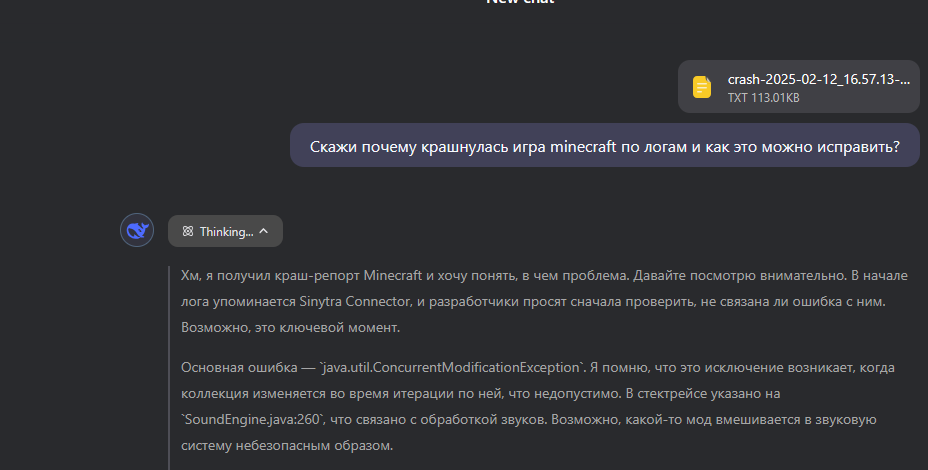Image resolution: width=928 pixels, height=470 pixels.
Task: Click the first reasoning paragraph starting 'Хм'
Action: [x=544, y=301]
